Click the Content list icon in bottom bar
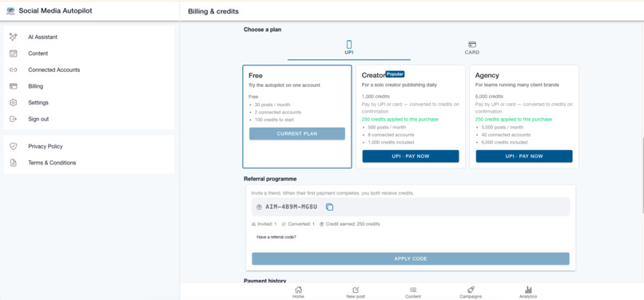Viewport: 644px width, 300px height. pyautogui.click(x=413, y=290)
